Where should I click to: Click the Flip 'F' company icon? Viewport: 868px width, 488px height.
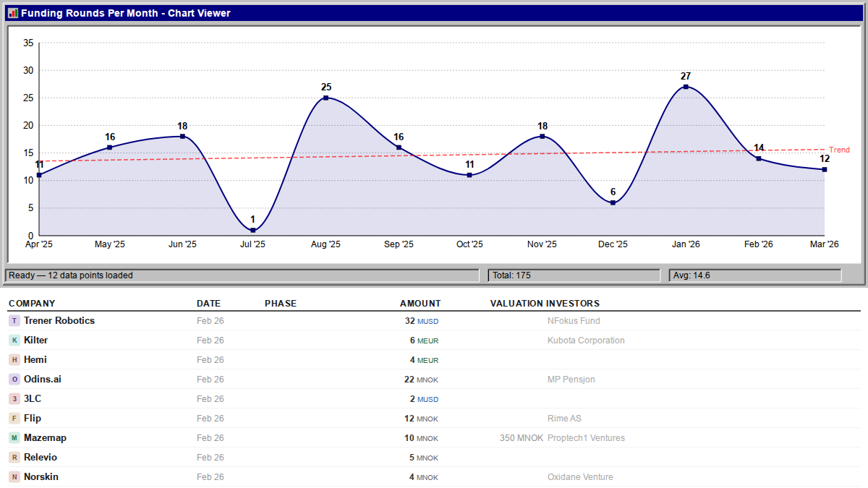click(x=14, y=419)
